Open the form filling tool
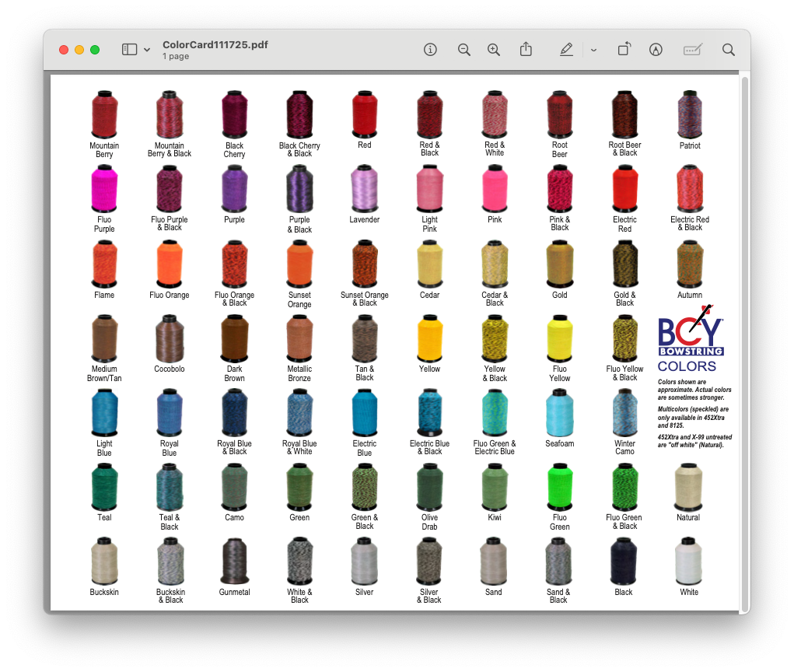The width and height of the screenshot is (794, 672). pyautogui.click(x=693, y=49)
